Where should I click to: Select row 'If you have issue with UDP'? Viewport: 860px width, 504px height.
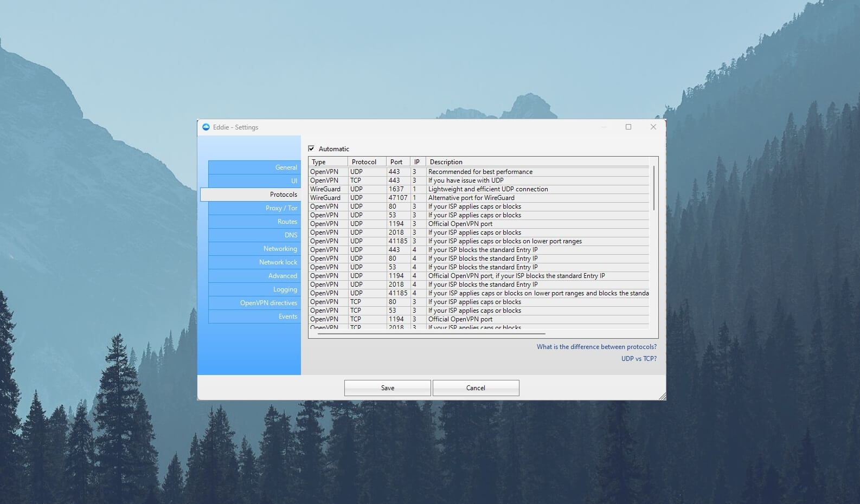479,180
